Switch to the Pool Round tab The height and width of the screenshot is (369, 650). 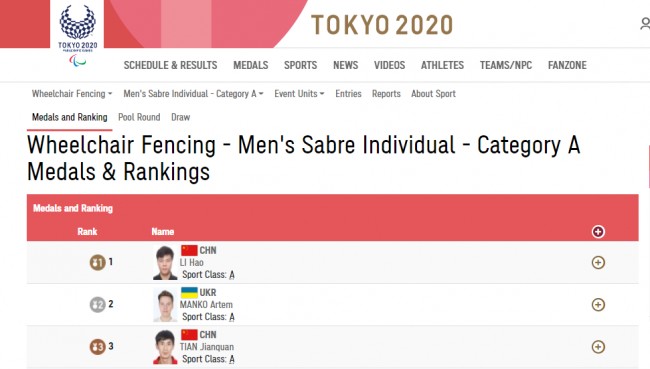139,117
